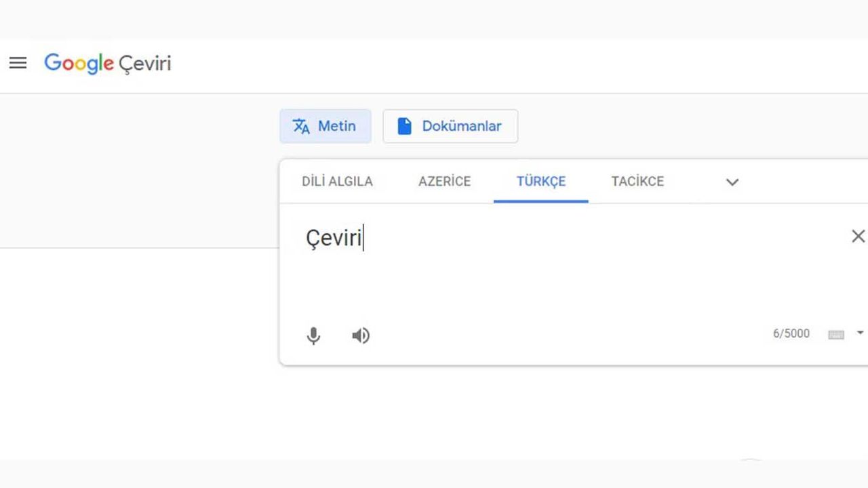Click the translate icon in Metin button
The width and height of the screenshot is (868, 488).
[301, 126]
